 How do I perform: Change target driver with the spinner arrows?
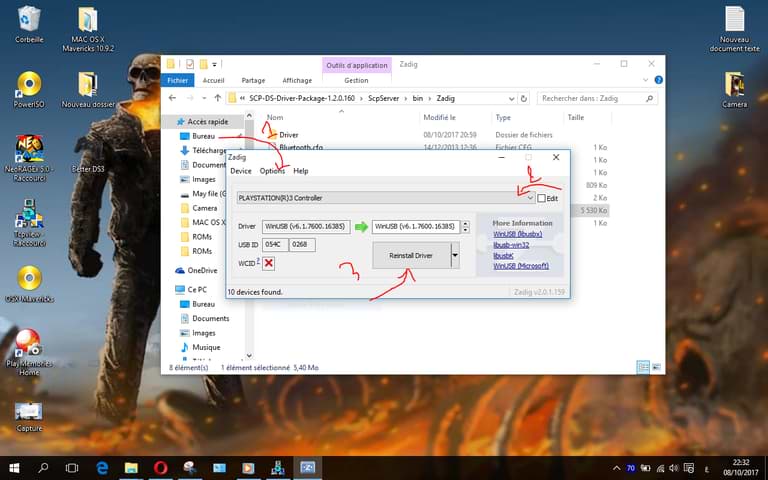(466, 226)
